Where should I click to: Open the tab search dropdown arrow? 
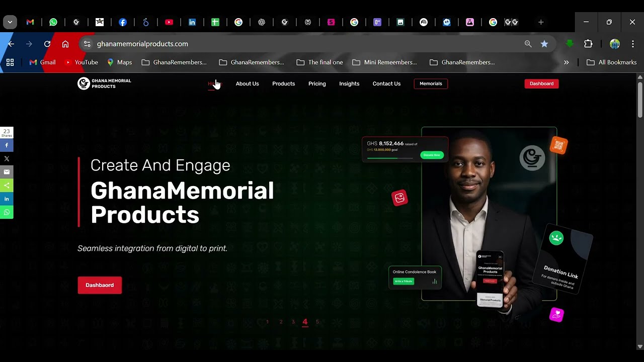point(10,22)
